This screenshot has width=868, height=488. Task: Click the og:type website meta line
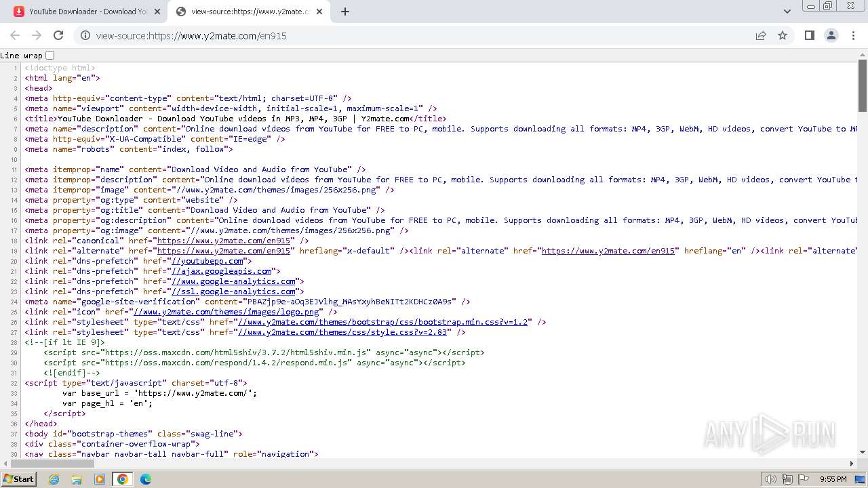[132, 200]
